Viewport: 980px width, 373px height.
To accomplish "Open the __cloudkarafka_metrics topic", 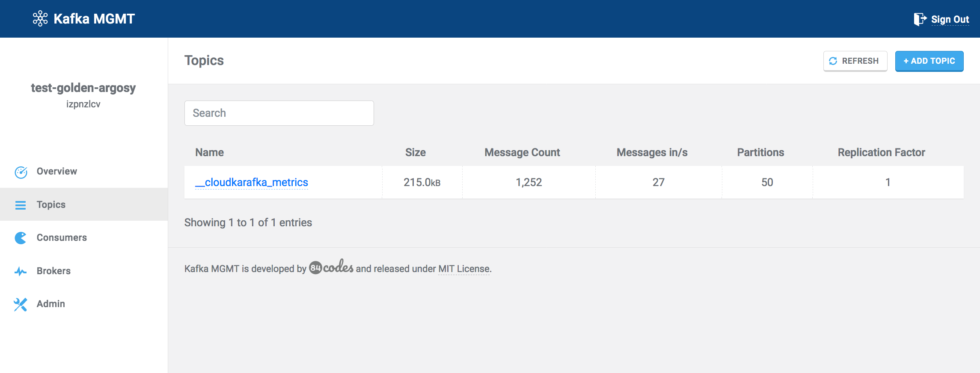I will click(x=251, y=182).
